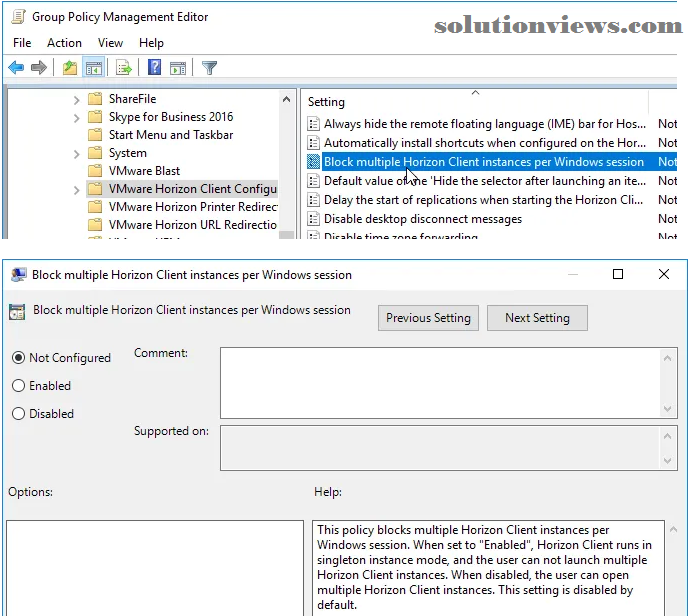Toggle the Show/Hide Action Pane icon
694x616 pixels.
[x=178, y=68]
